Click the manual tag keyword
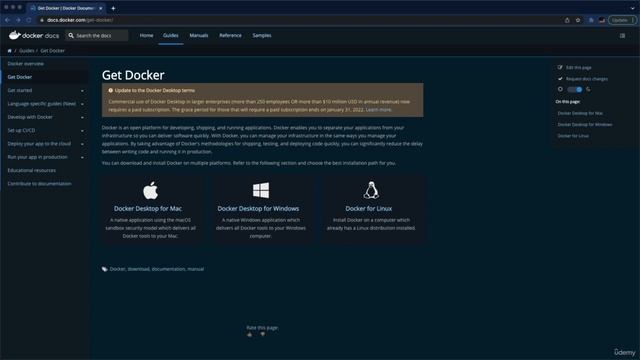Viewport: 640px width, 360px height. coord(196,269)
